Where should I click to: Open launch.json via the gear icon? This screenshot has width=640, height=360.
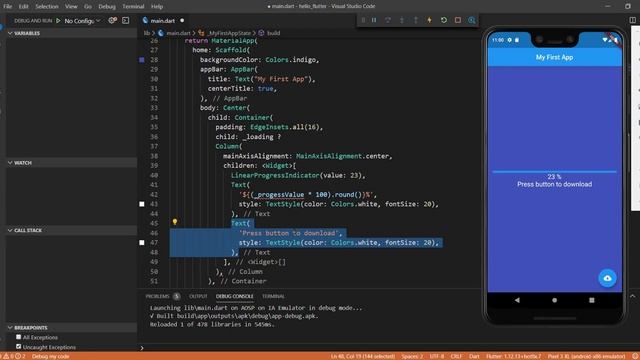(x=112, y=20)
